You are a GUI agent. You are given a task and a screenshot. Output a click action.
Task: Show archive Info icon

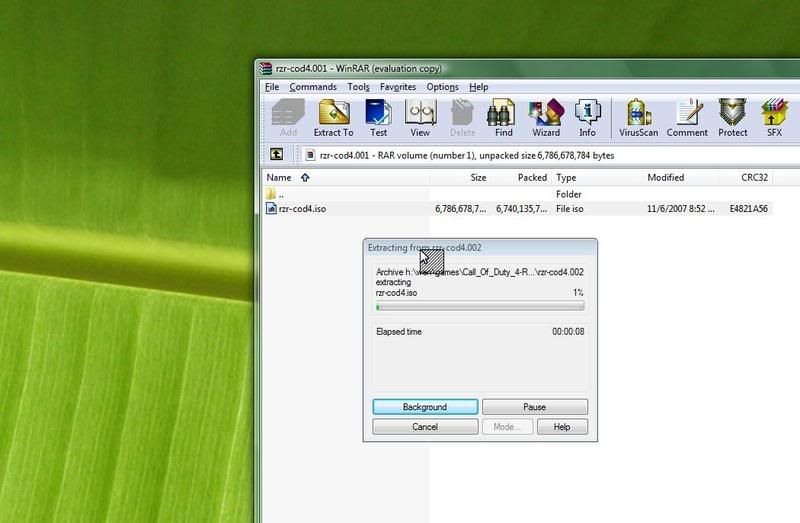coord(587,118)
